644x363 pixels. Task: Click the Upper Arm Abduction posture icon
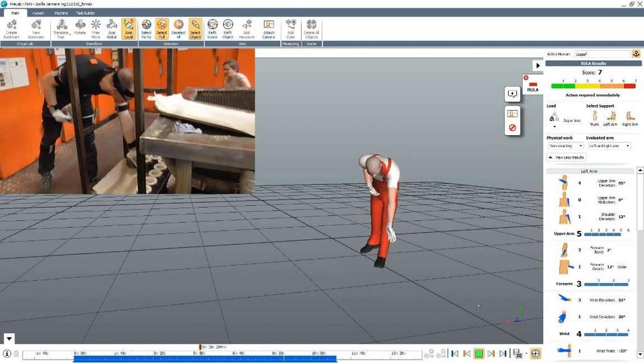click(564, 199)
